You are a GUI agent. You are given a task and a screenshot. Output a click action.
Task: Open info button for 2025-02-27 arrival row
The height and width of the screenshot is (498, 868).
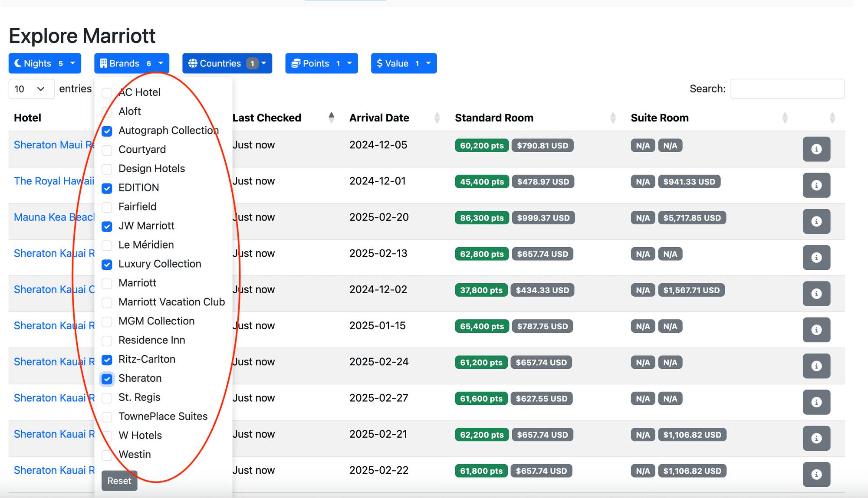(816, 402)
